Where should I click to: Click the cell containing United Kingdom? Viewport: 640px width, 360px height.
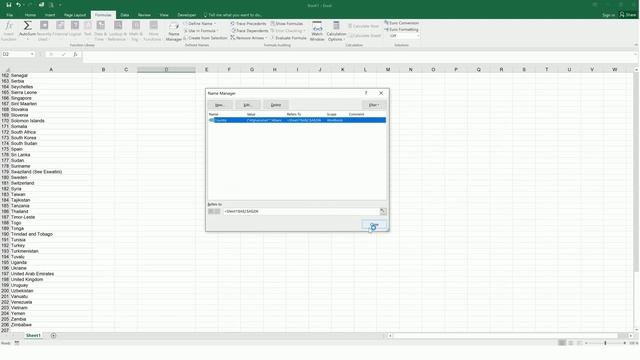[51, 280]
